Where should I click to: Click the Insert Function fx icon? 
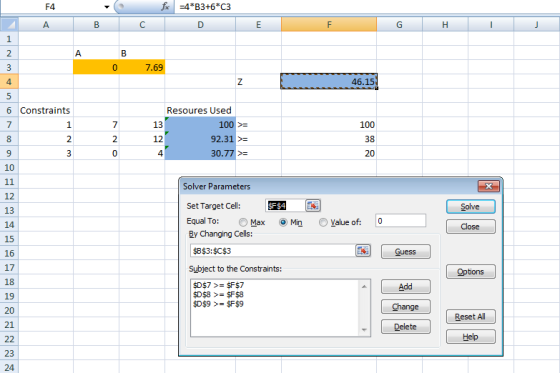(x=165, y=6)
